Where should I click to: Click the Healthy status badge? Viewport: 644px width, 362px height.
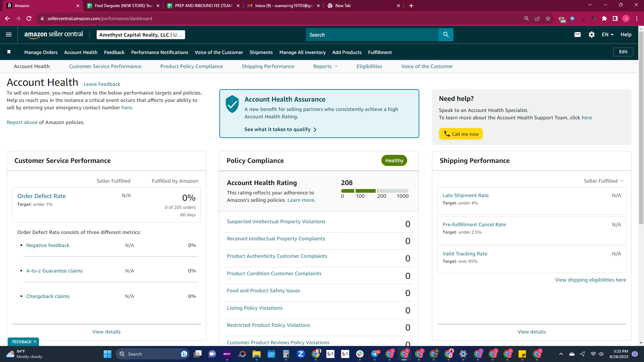pos(394,161)
